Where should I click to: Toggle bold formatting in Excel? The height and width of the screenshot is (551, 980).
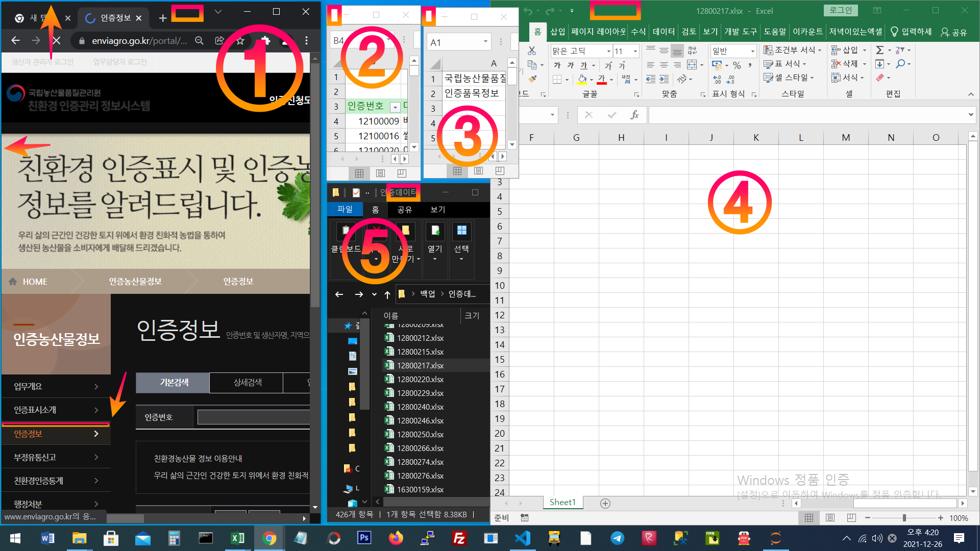point(557,65)
